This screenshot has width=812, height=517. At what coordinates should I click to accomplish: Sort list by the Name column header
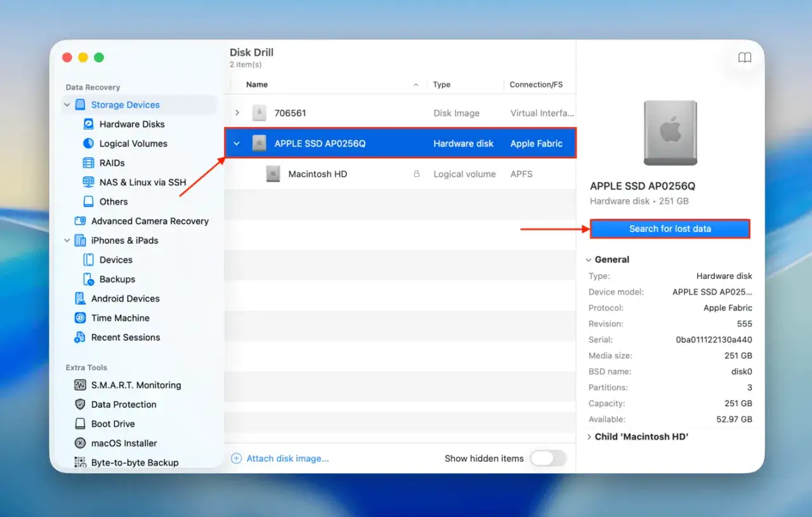[257, 84]
